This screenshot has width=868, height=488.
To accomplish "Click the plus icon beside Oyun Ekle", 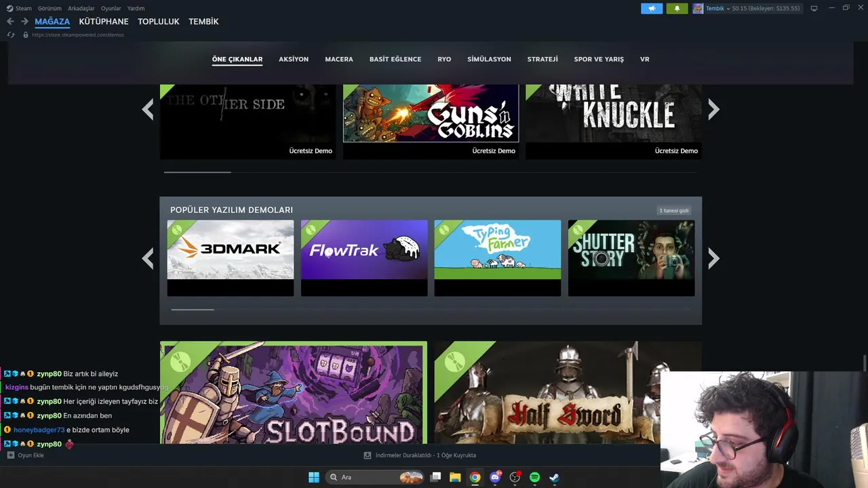I will click(x=11, y=455).
